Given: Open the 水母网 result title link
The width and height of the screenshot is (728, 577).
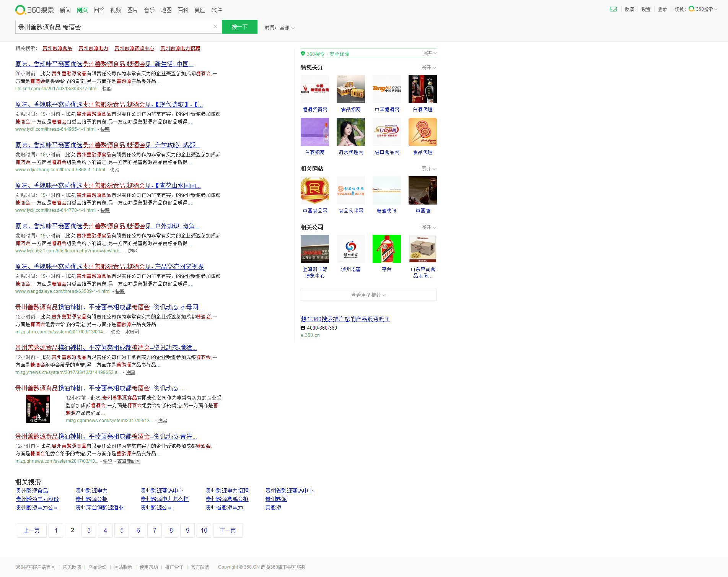Looking at the screenshot, I should (x=109, y=307).
